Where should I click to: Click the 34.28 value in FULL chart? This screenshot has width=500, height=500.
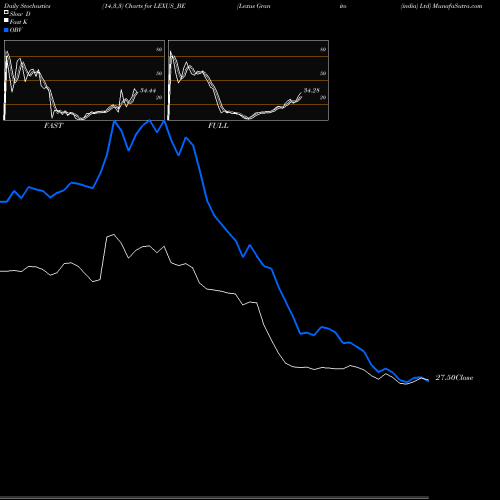pyautogui.click(x=312, y=90)
